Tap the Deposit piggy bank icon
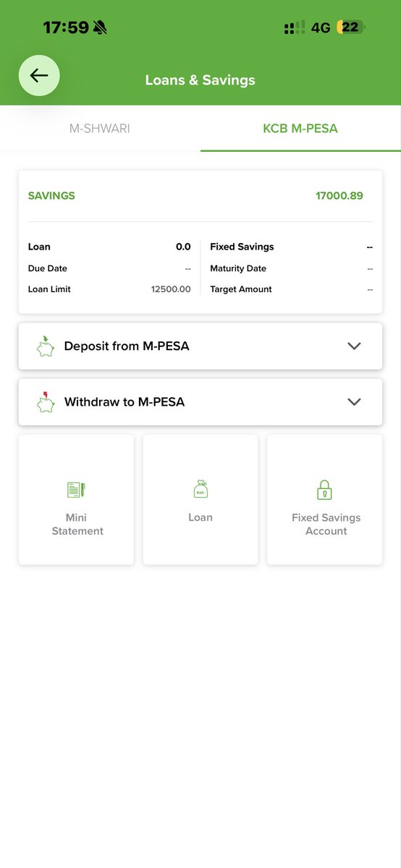This screenshot has height=868, width=401. pos(46,346)
